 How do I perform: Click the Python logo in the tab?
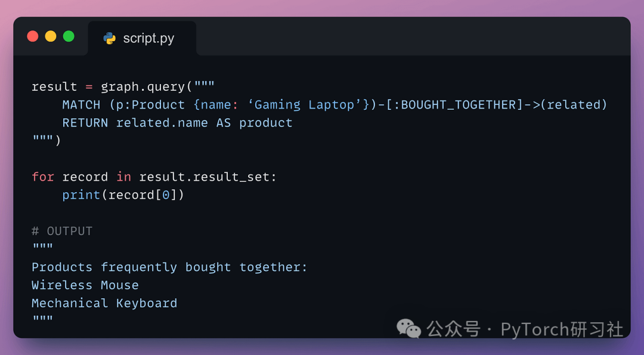click(x=109, y=38)
